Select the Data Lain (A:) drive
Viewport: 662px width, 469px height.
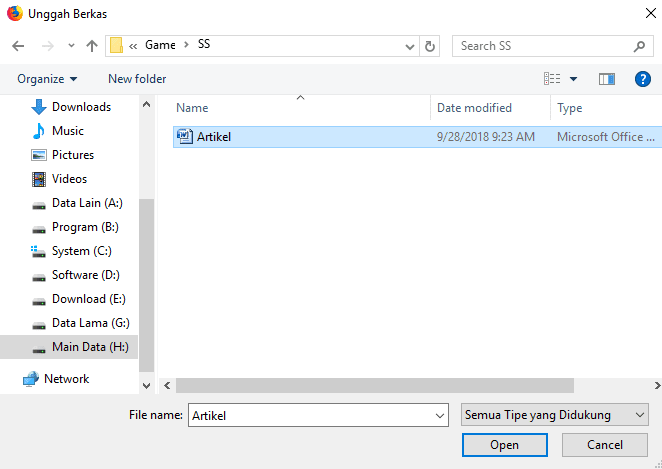click(x=87, y=203)
